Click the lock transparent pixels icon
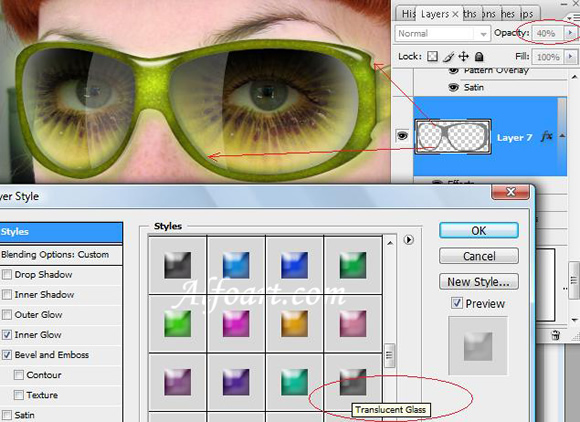This screenshot has height=422, width=580. pyautogui.click(x=432, y=56)
